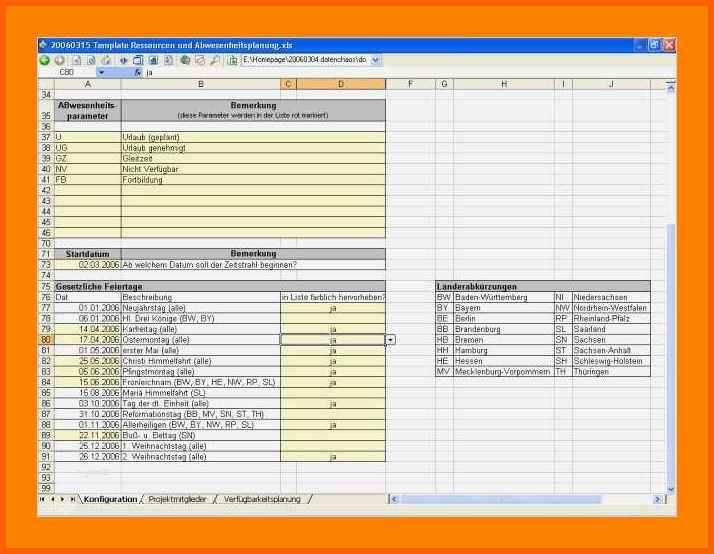Screen dimensions: 714x554
Task: Select row 80 header
Action: coord(46,340)
